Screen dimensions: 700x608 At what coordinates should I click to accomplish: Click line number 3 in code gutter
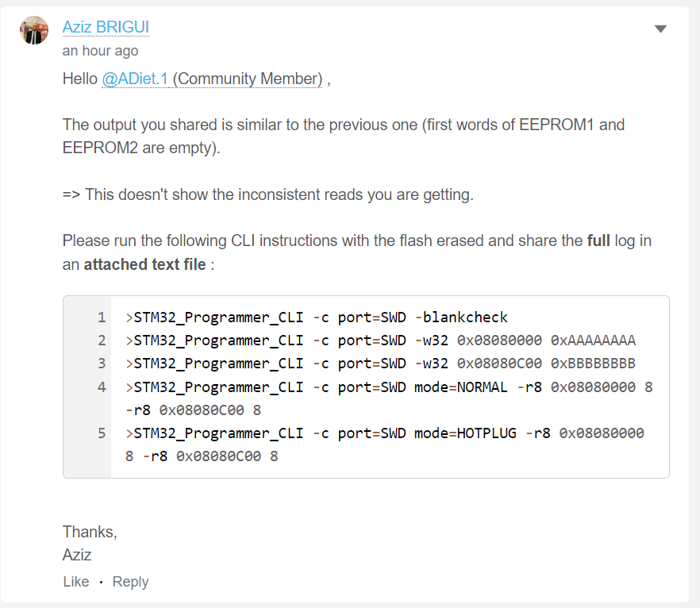tap(102, 364)
